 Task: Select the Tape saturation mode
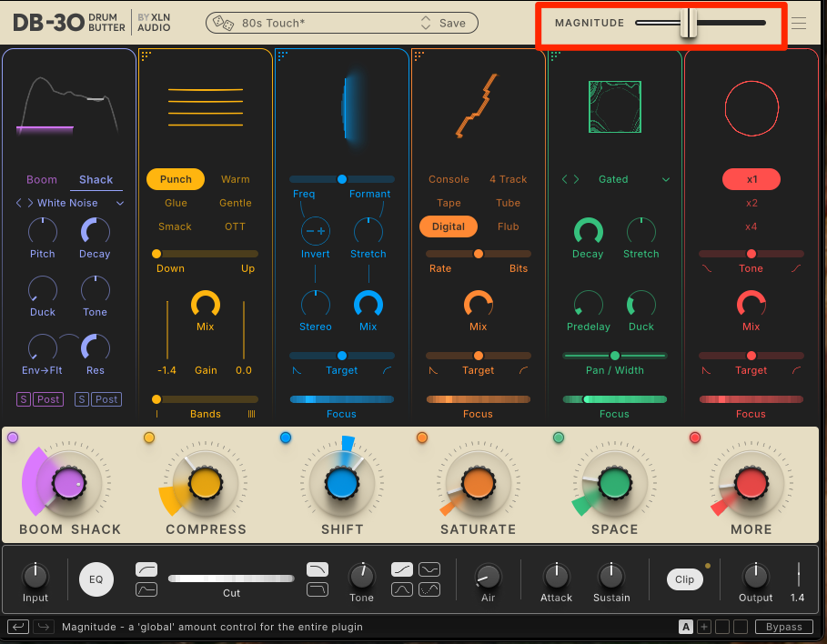pos(449,203)
